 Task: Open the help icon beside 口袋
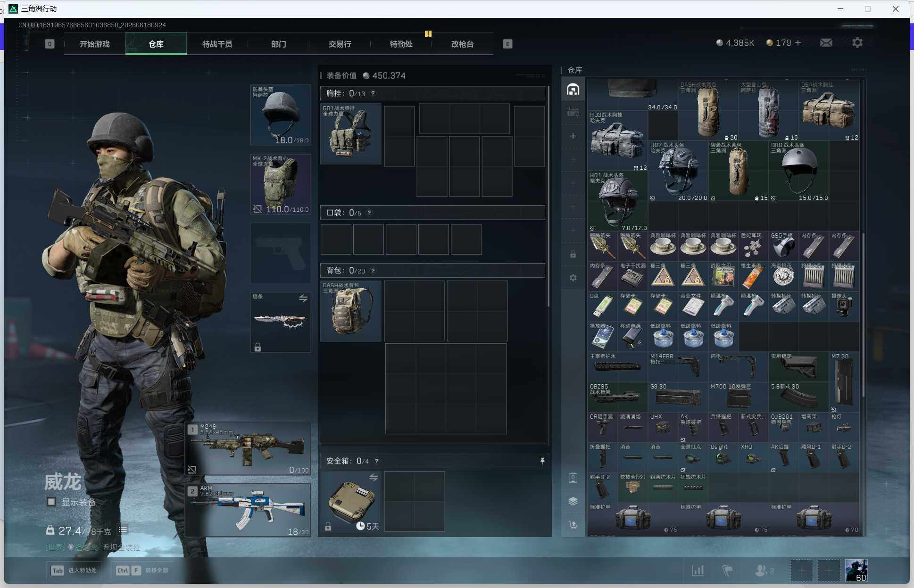[x=369, y=213]
